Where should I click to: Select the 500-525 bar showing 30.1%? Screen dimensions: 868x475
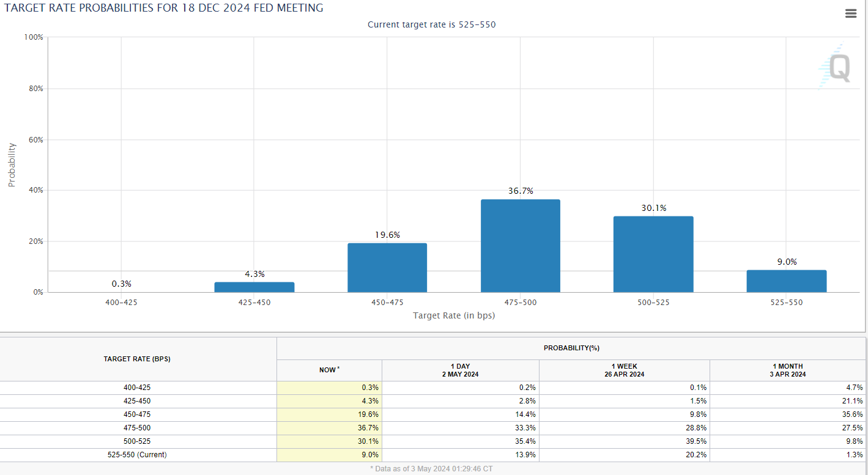pyautogui.click(x=653, y=254)
